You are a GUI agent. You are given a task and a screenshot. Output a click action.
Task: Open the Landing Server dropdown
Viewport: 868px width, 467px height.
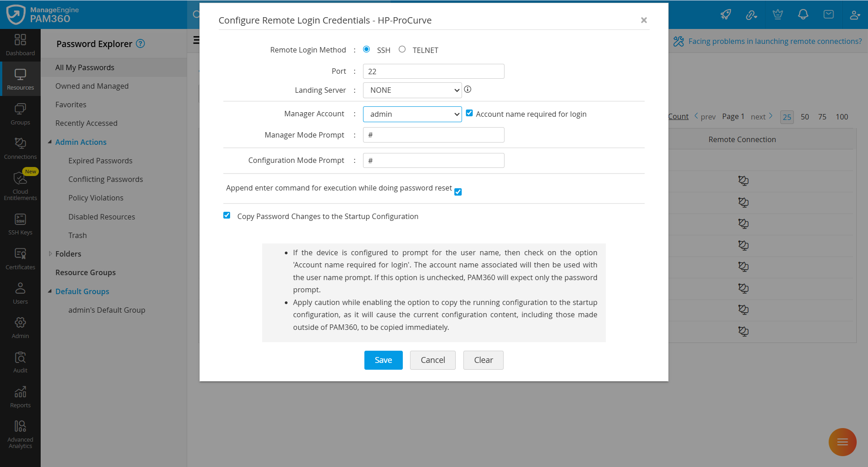411,90
